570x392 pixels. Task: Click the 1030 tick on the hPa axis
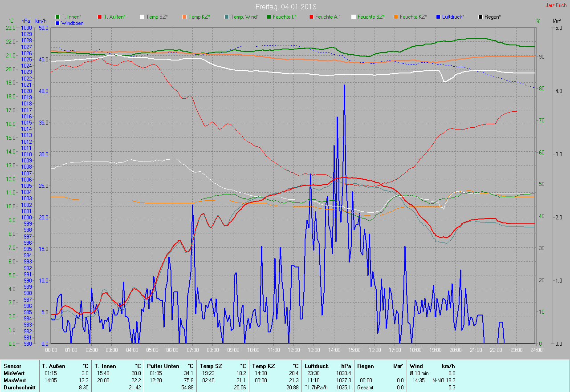tap(26, 28)
